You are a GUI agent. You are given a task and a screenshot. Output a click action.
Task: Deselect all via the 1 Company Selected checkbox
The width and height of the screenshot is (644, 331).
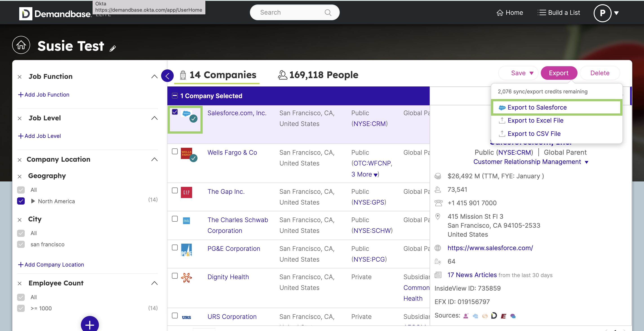(x=175, y=96)
